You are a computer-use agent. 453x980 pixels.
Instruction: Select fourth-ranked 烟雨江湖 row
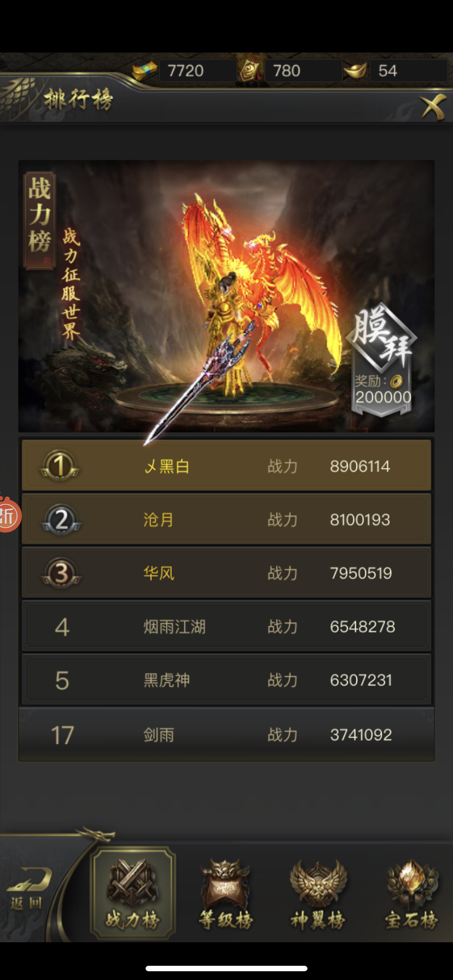(x=226, y=626)
